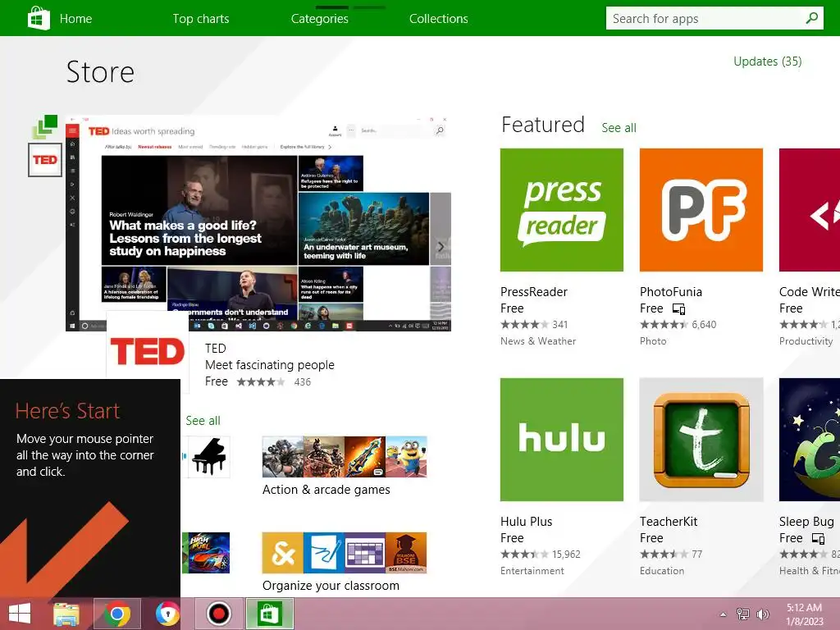Open Organize your classroom collection

point(344,563)
